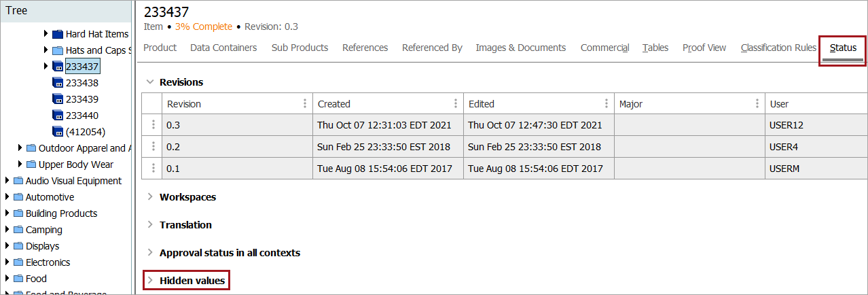Select the revision 0.2 row cell
Screen dimensions: 868x295
[174, 147]
